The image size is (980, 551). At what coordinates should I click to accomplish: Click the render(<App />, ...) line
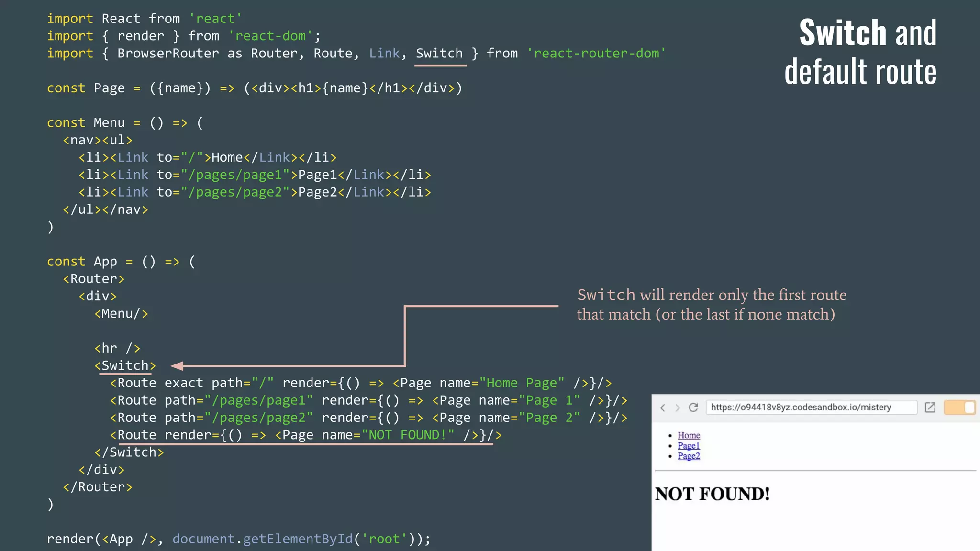coord(239,539)
